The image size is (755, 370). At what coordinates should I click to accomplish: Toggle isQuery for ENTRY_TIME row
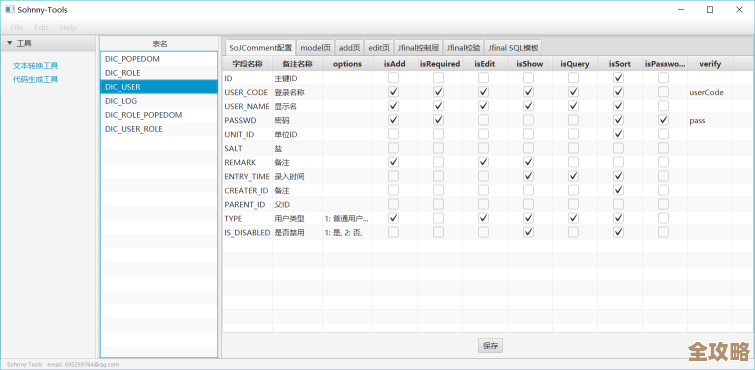click(573, 176)
